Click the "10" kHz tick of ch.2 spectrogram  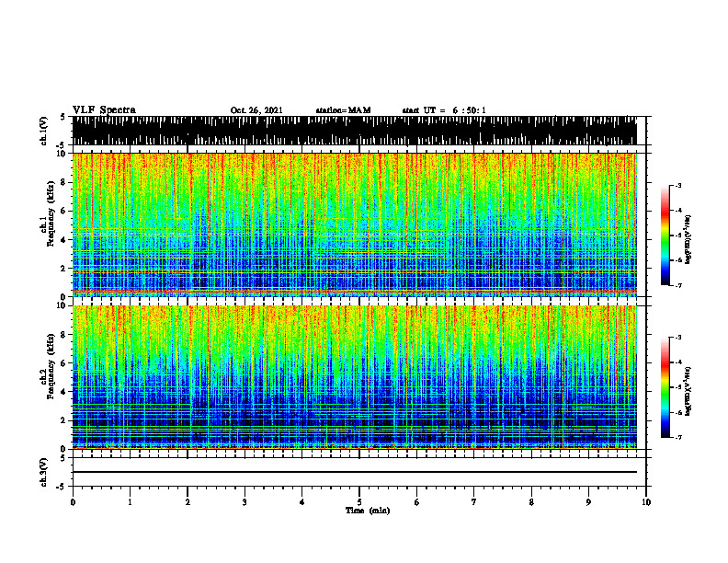(63, 305)
